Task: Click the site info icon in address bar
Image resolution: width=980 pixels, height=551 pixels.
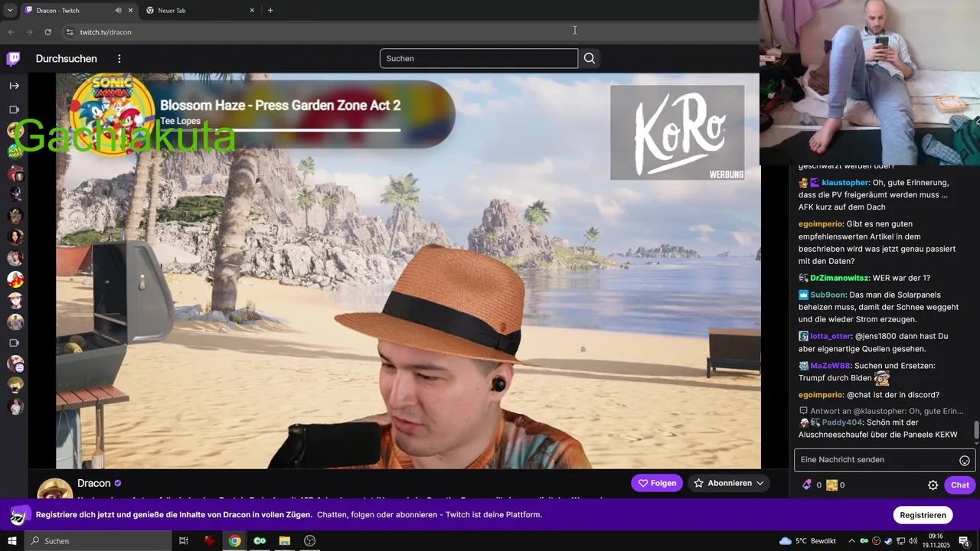Action: pos(70,32)
